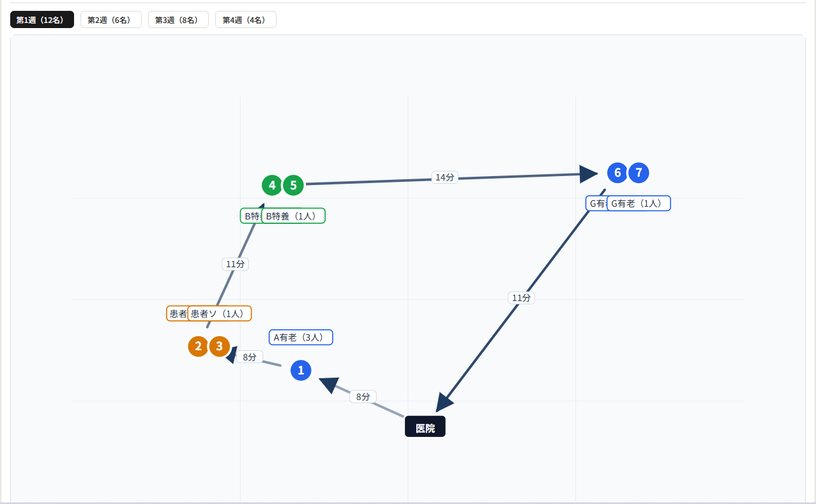
Task: Click blue stop marker 1
Action: pos(301,370)
